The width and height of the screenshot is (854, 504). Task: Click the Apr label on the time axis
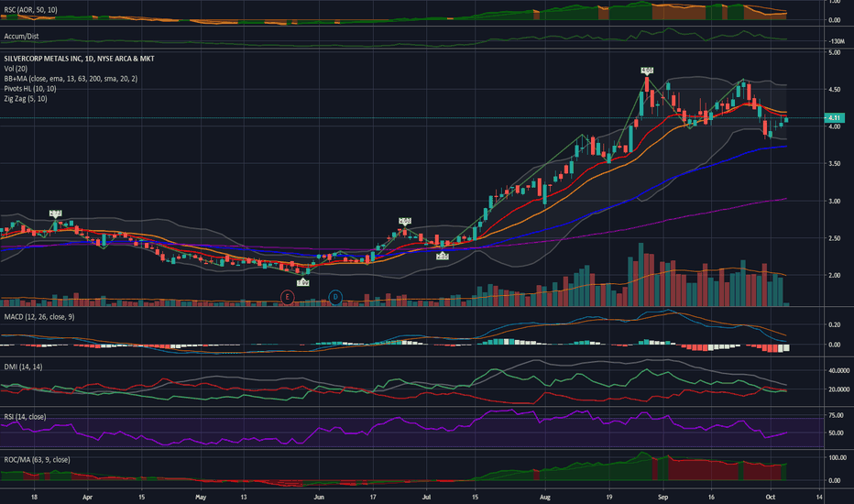tap(87, 497)
